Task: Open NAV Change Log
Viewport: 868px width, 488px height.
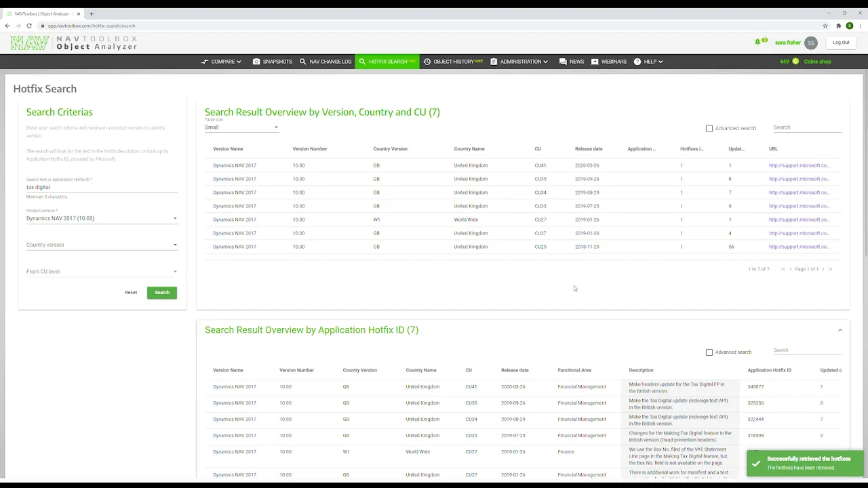Action: pos(325,62)
